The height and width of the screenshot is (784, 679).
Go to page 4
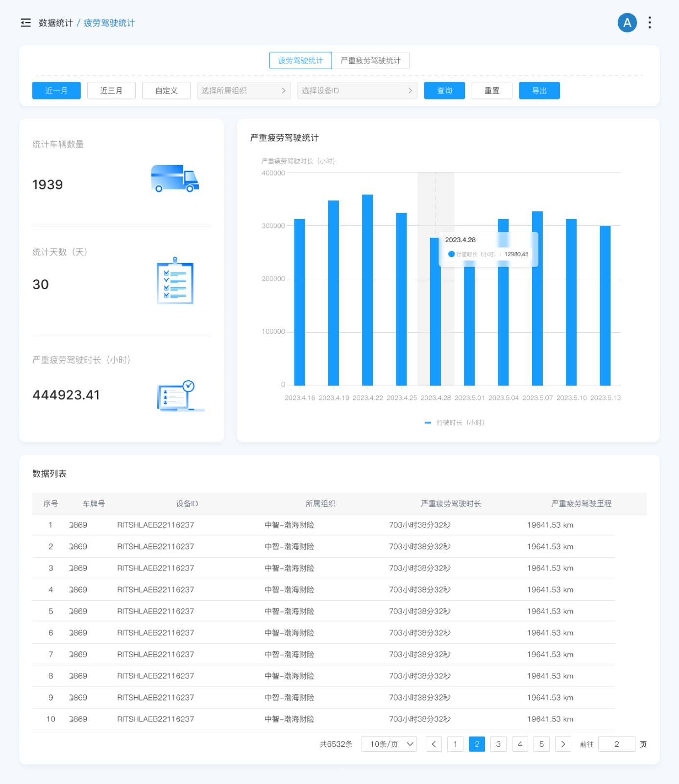pyautogui.click(x=520, y=744)
